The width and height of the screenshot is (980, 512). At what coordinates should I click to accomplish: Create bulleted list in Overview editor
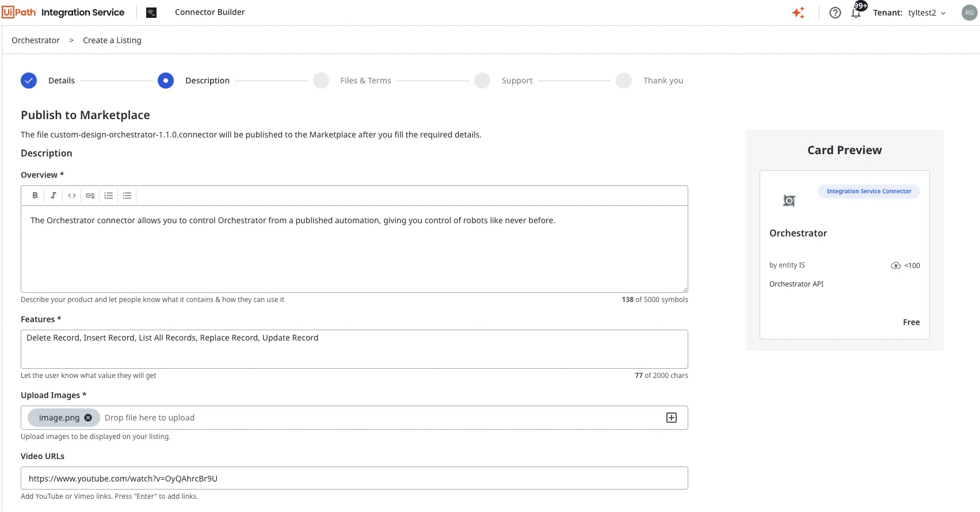pyautogui.click(x=127, y=196)
